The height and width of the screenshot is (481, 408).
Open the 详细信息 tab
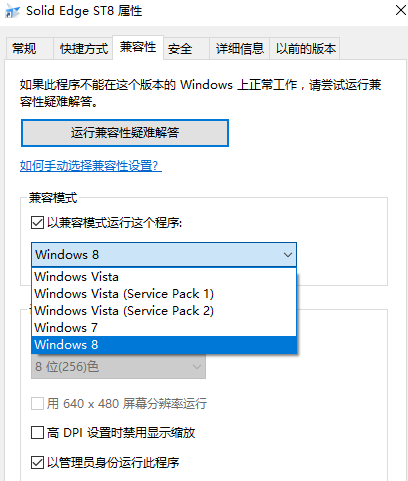pyautogui.click(x=239, y=49)
